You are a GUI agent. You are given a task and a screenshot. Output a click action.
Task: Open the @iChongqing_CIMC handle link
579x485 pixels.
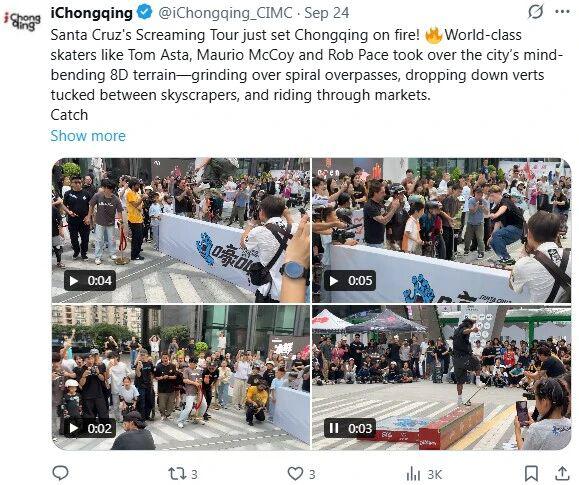tap(225, 13)
